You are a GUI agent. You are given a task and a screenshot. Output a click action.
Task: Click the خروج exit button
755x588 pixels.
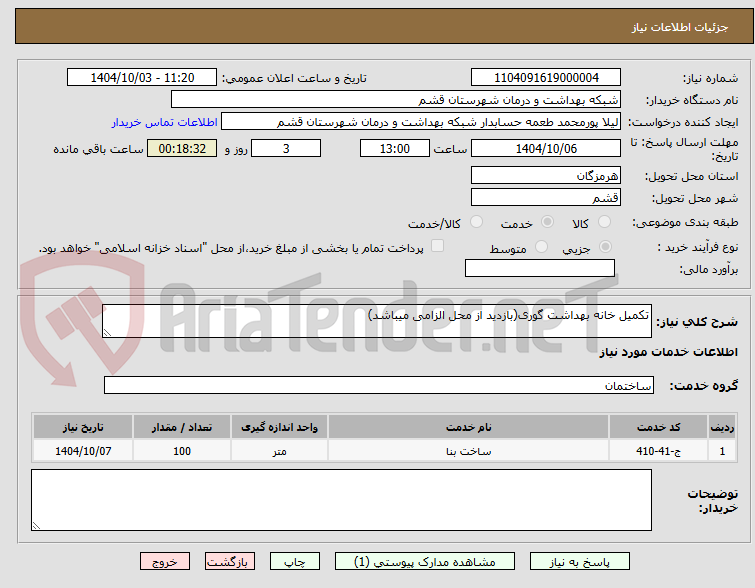pyautogui.click(x=165, y=562)
